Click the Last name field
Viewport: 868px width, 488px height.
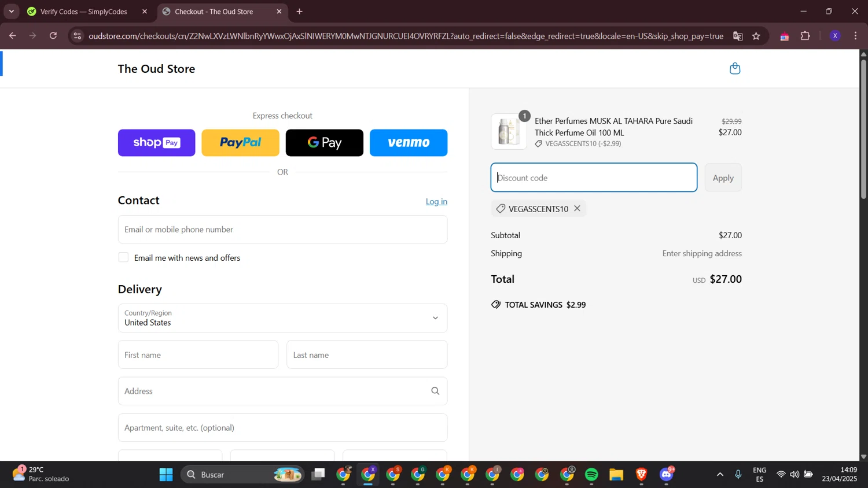(367, 354)
